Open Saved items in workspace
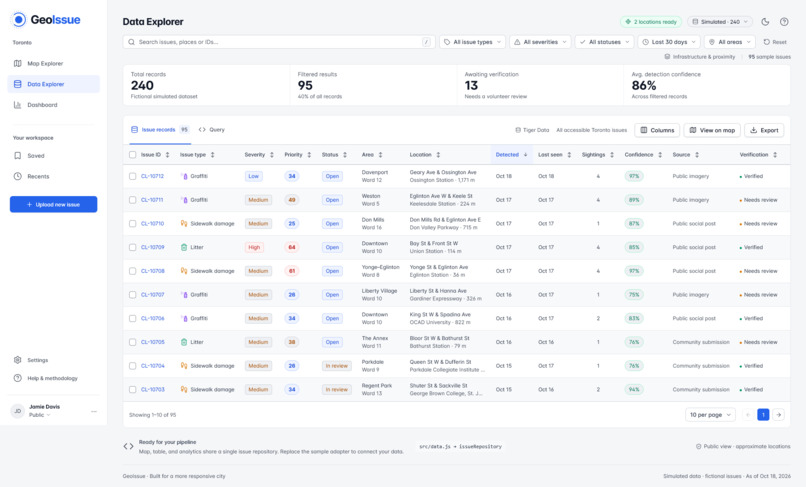 53,155
